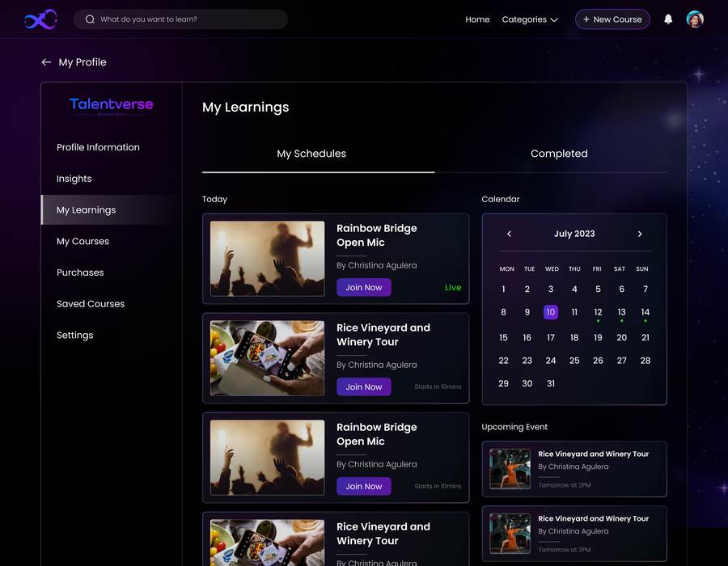The image size is (728, 566).
Task: Join the live Rainbow Bridge Open Mic
Action: click(363, 287)
